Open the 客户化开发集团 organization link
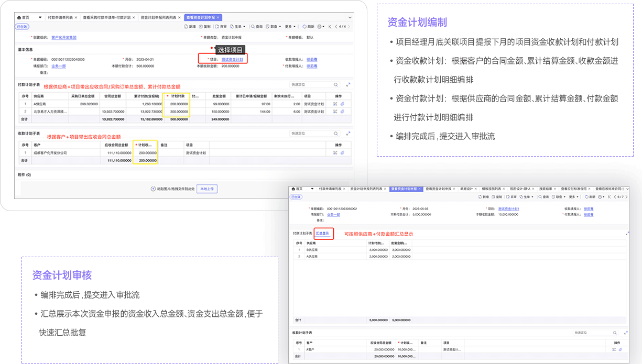 (63, 38)
